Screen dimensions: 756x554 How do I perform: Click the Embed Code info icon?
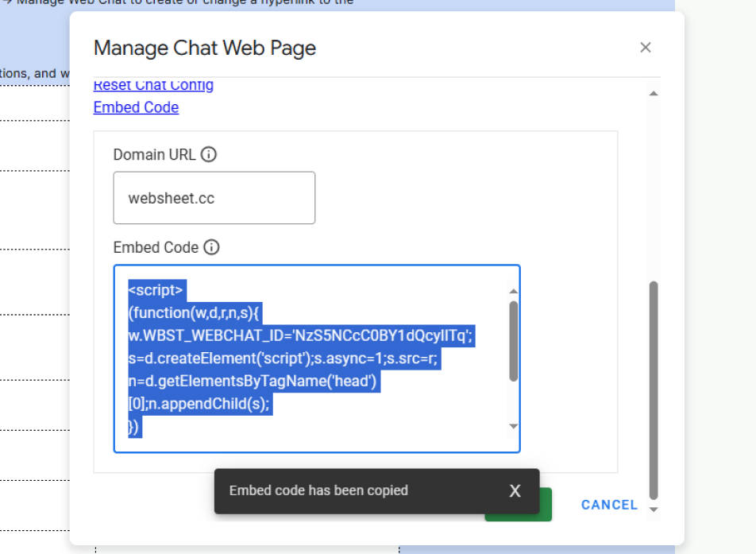[210, 247]
